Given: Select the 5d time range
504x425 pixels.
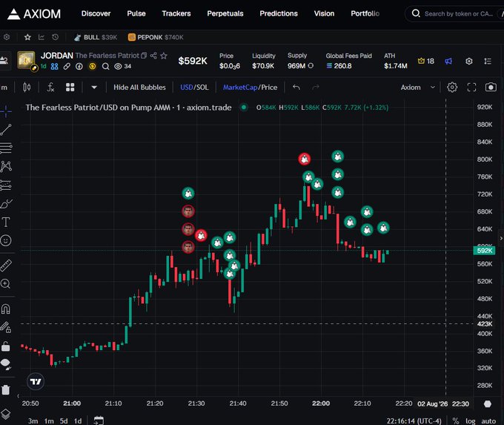Looking at the screenshot, I should [64, 421].
